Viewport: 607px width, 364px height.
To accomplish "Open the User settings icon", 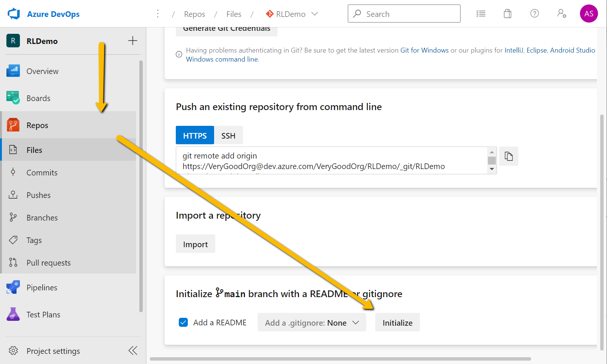I will pyautogui.click(x=562, y=14).
